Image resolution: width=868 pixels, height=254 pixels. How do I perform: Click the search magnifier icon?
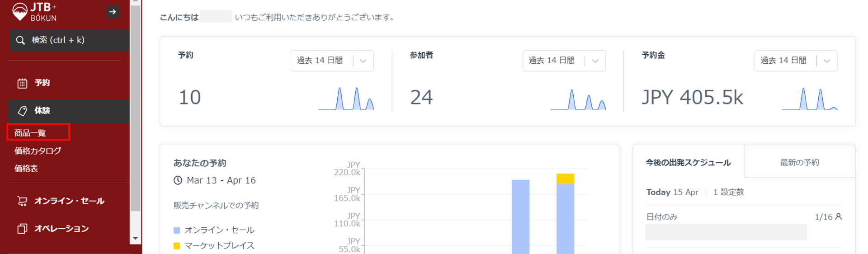tap(20, 40)
